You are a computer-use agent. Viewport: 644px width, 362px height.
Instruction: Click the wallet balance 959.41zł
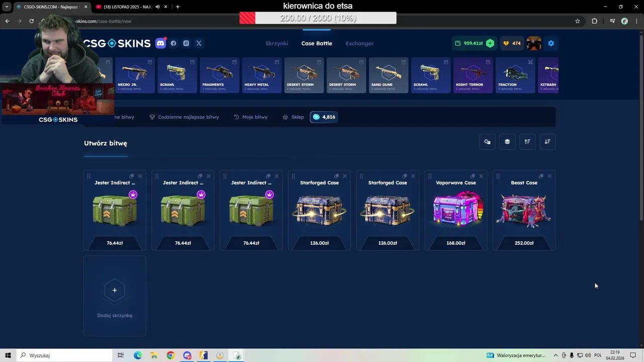click(468, 43)
